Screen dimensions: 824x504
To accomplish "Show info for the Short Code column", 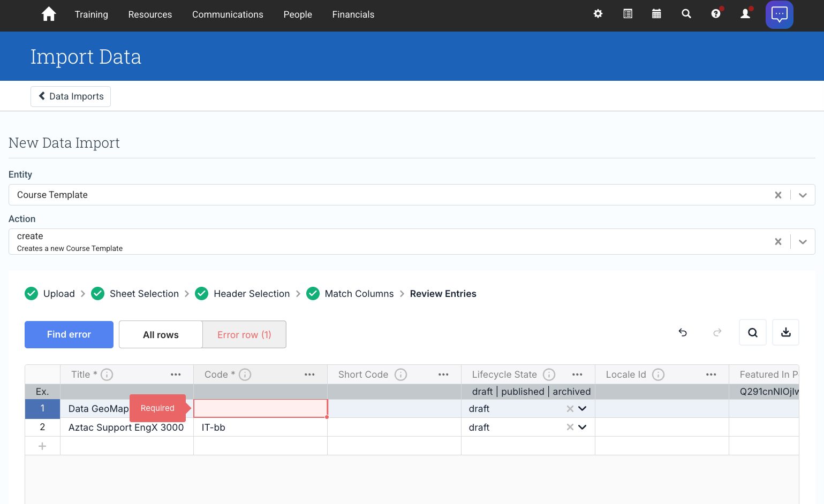I will [x=401, y=375].
